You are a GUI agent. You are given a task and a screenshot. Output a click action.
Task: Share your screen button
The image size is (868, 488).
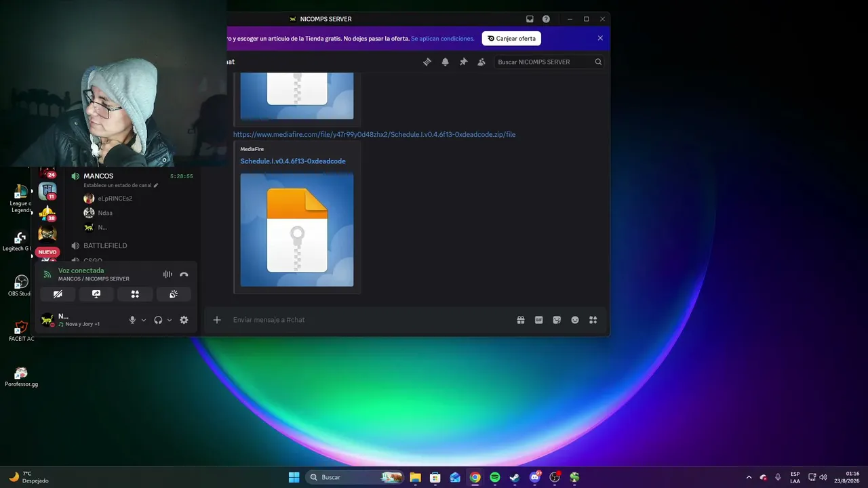[96, 294]
